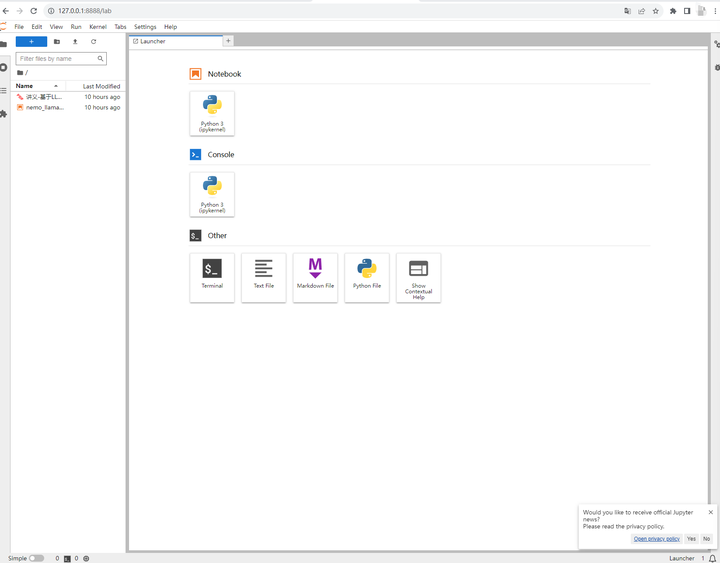Select the nemo_llama notebook file
The height and width of the screenshot is (563, 720).
68,107
